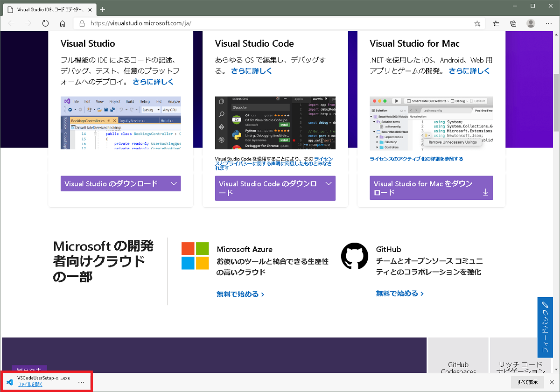Open more options for the downloaded file
This screenshot has width=560, height=392.
coord(81,382)
